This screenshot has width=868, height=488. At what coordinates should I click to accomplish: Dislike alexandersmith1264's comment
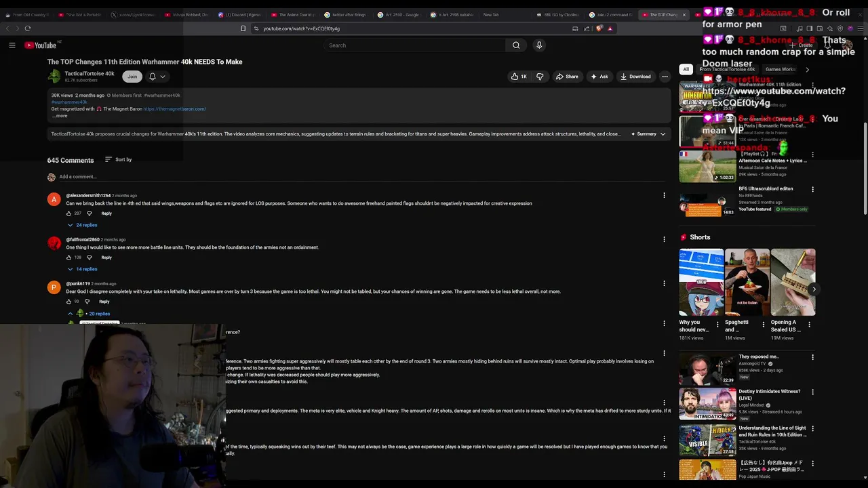tap(89, 213)
